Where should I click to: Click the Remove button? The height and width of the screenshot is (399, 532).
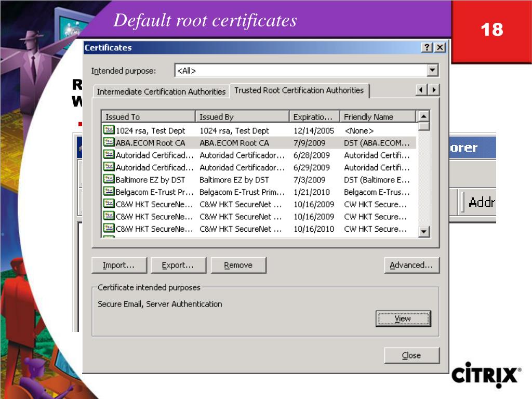point(238,265)
